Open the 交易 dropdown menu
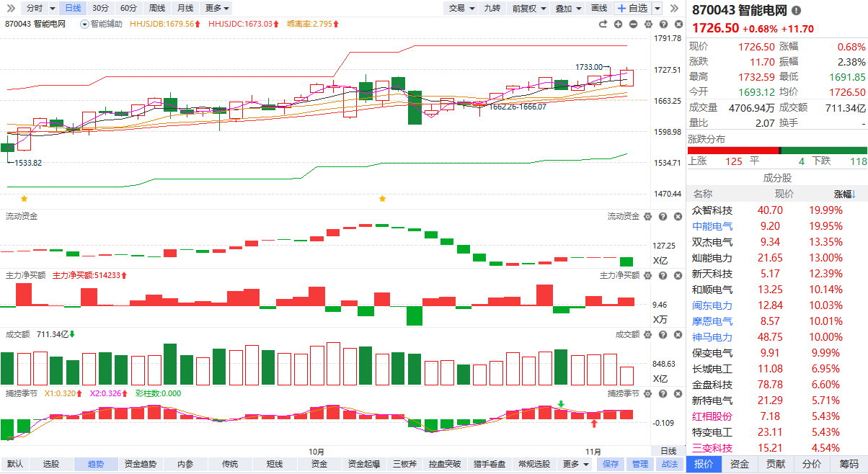This screenshot has height=474, width=868. click(461, 8)
